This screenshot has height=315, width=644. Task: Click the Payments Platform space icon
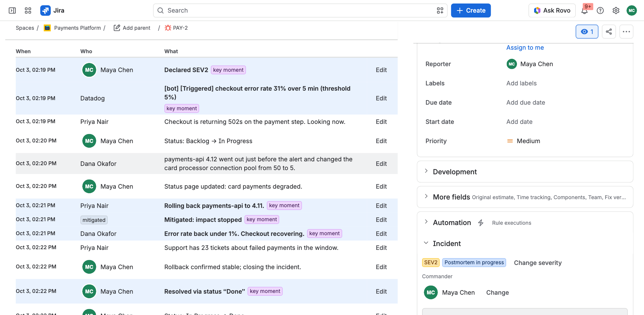pos(47,28)
